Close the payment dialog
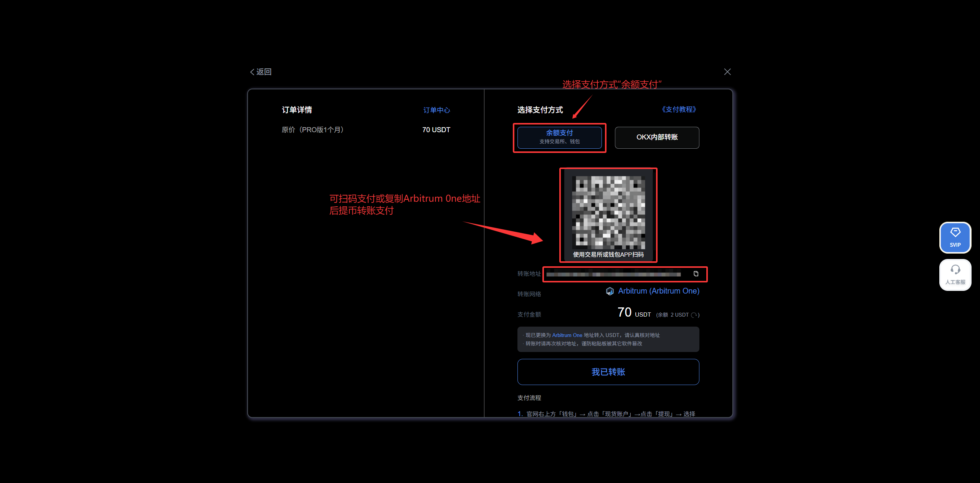Viewport: 980px width, 483px height. (x=727, y=71)
